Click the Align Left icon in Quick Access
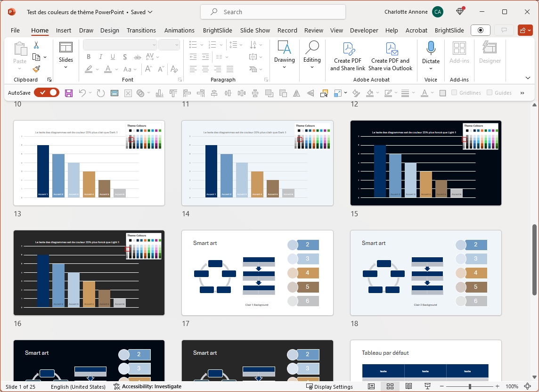The width and height of the screenshot is (539, 392). pyautogui.click(x=187, y=93)
